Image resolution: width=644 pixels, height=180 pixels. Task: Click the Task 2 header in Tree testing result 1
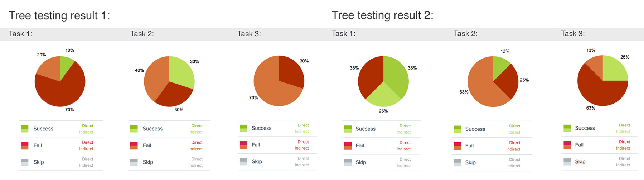(x=142, y=34)
